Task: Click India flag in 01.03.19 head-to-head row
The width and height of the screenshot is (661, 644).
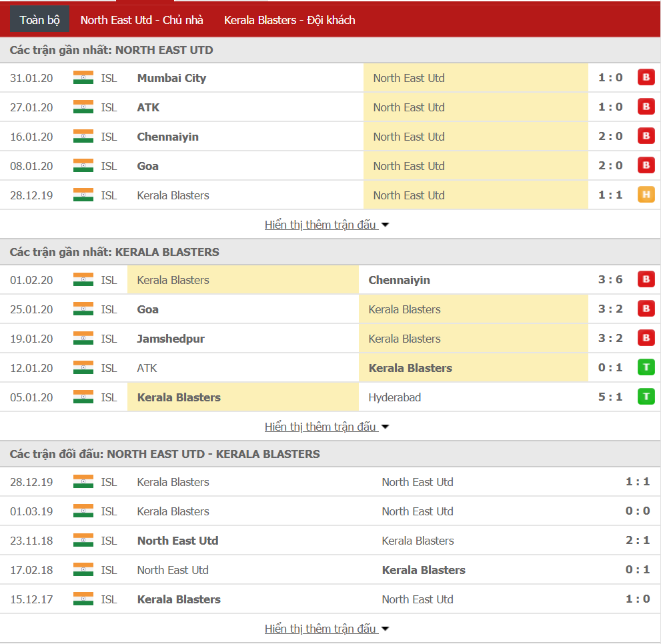Action: tap(83, 511)
